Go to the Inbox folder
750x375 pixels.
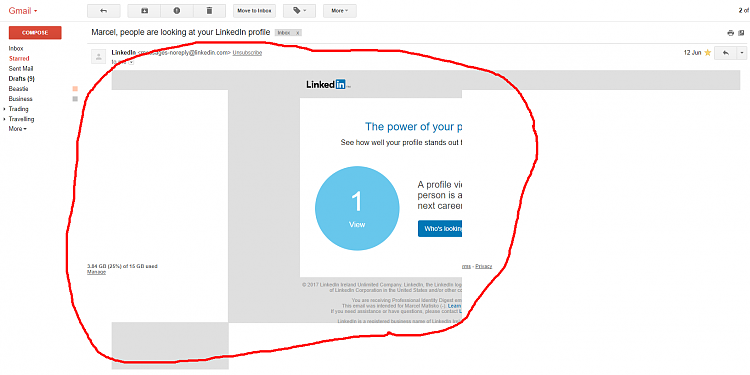[16, 48]
